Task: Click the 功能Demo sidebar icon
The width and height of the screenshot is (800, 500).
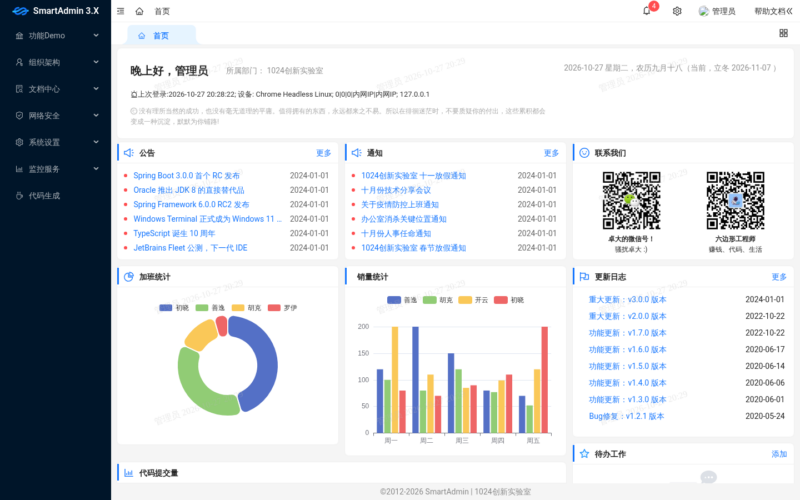Action: click(x=19, y=36)
